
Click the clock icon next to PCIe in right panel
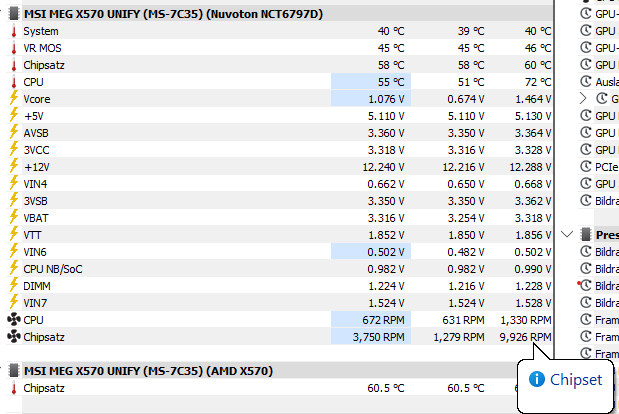[585, 166]
